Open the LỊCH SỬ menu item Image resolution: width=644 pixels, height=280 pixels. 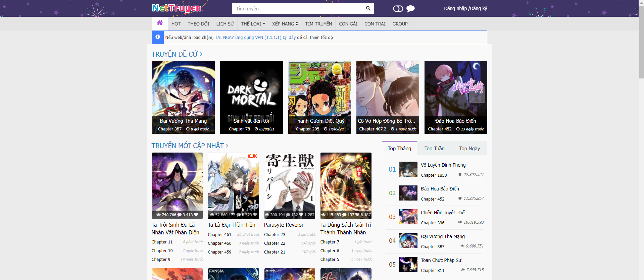pyautogui.click(x=225, y=24)
